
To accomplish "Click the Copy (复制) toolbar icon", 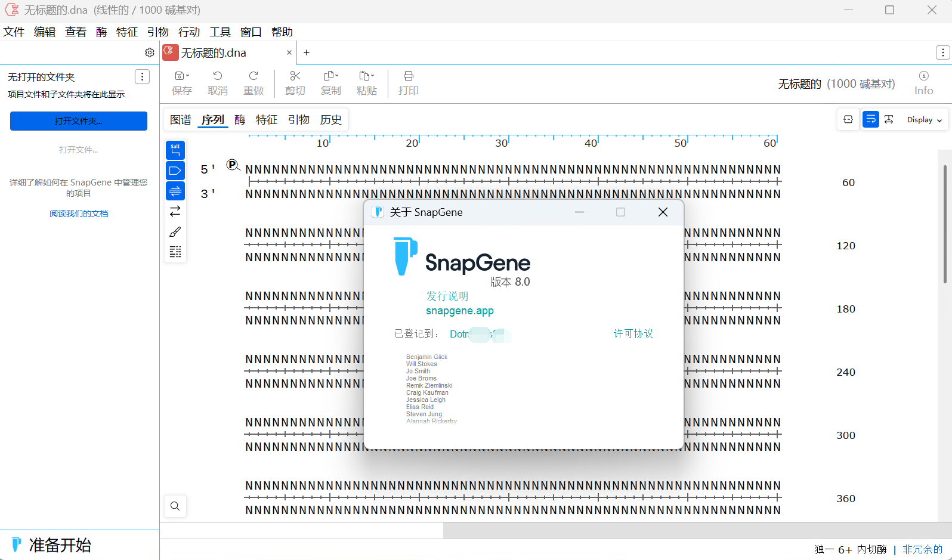I will (331, 83).
